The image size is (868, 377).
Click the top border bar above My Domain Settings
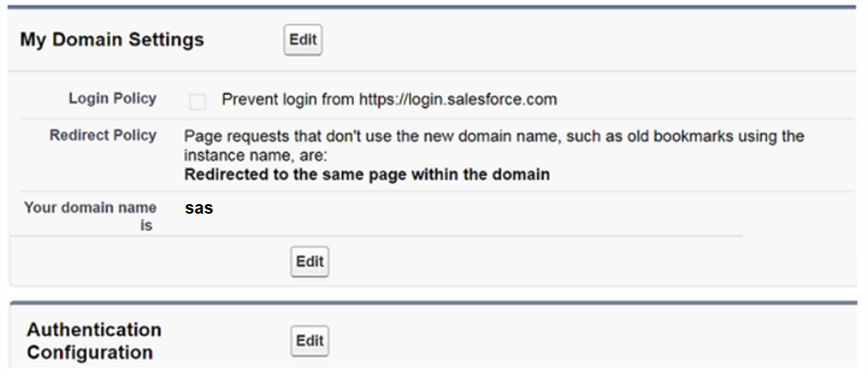point(433,7)
